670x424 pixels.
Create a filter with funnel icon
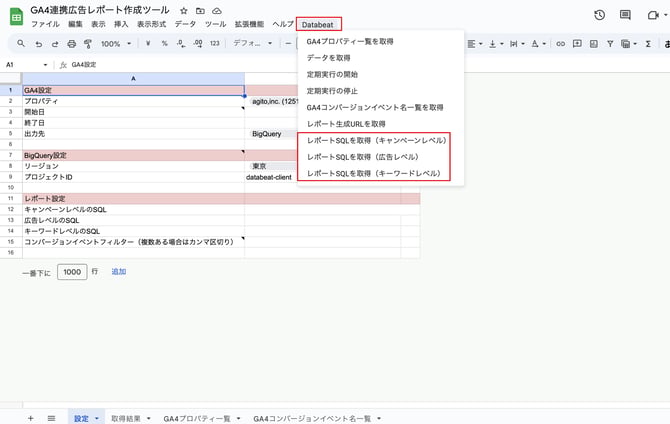[610, 44]
